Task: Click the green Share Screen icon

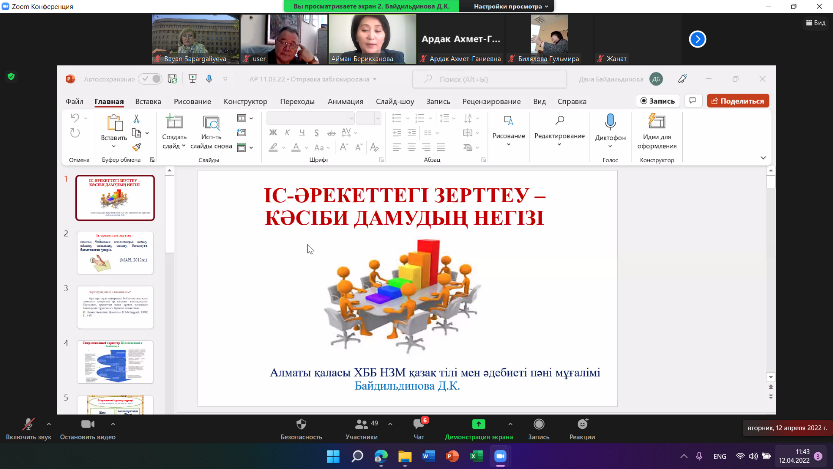Action: [478, 424]
